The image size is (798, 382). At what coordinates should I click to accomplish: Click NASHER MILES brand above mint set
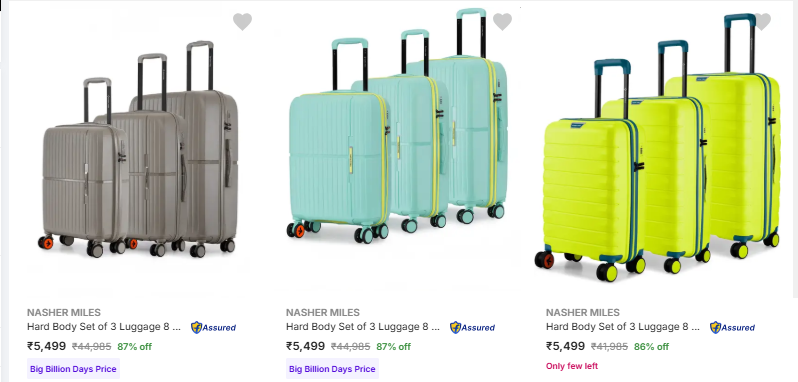[x=323, y=312]
